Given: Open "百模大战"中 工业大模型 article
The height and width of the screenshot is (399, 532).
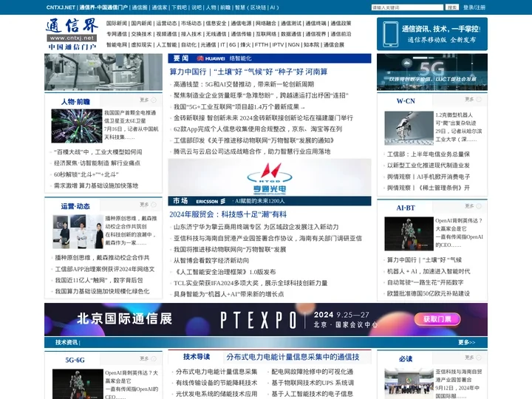Looking at the screenshot, I should click(98, 152).
